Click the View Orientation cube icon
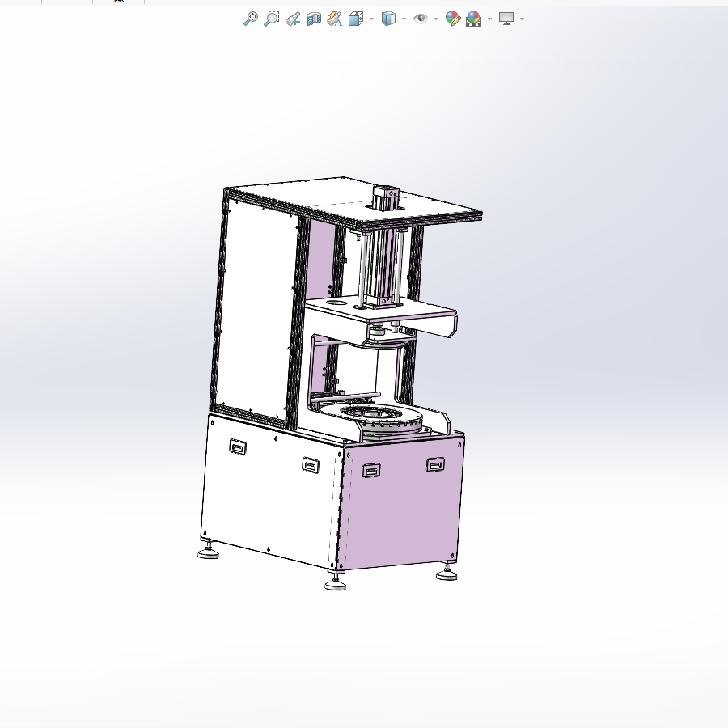728x728 pixels. pyautogui.click(x=356, y=19)
